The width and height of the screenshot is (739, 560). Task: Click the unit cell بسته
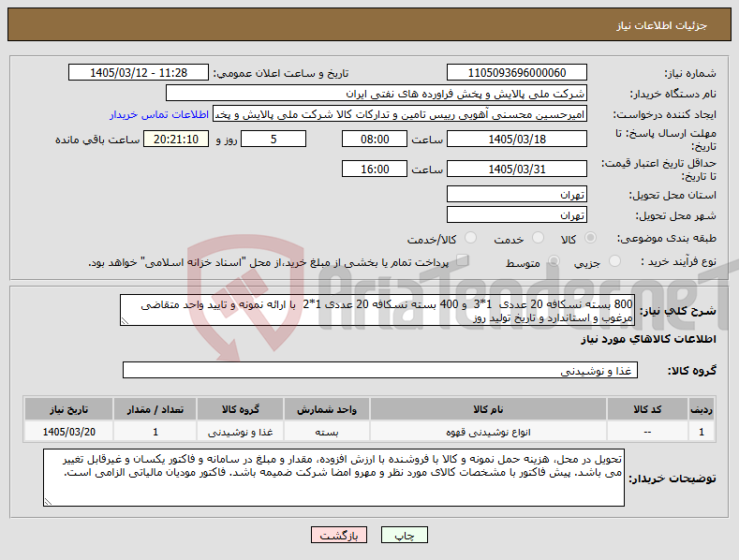[327, 432]
